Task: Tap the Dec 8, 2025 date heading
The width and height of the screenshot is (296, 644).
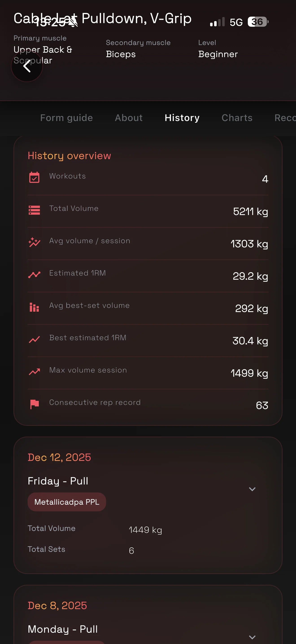Action: point(57,606)
